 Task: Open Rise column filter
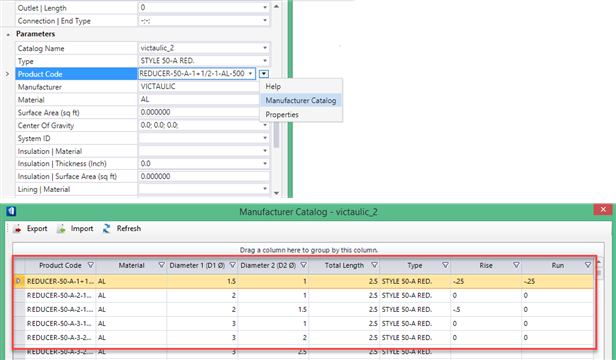(x=517, y=265)
